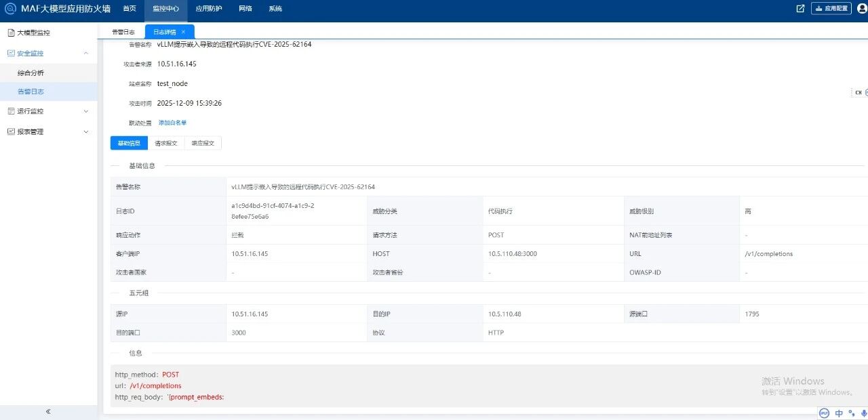This screenshot has height=420, width=868.
Task: Switch to the 告警日志 tab
Action: tap(123, 32)
